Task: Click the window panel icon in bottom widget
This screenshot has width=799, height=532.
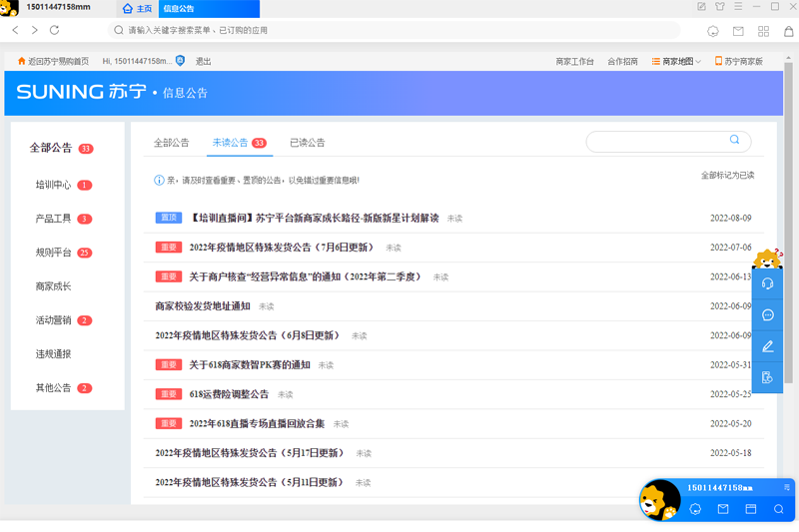Action: coord(751,509)
